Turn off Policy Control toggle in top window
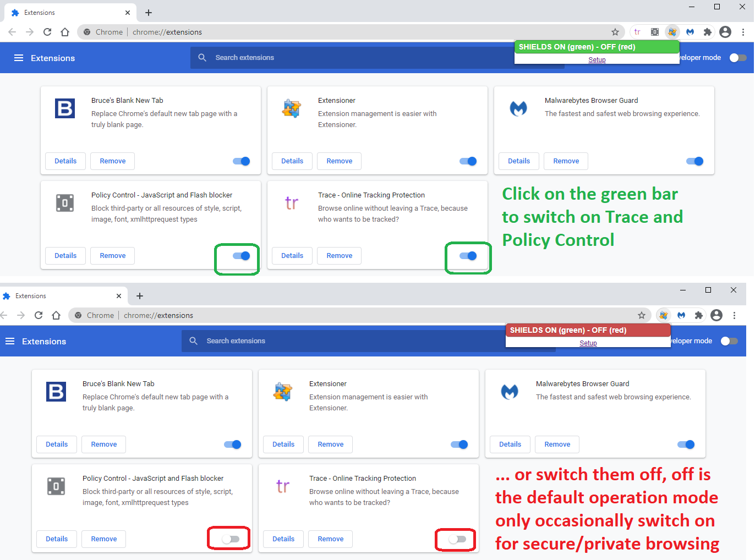The height and width of the screenshot is (560, 755). pyautogui.click(x=242, y=256)
